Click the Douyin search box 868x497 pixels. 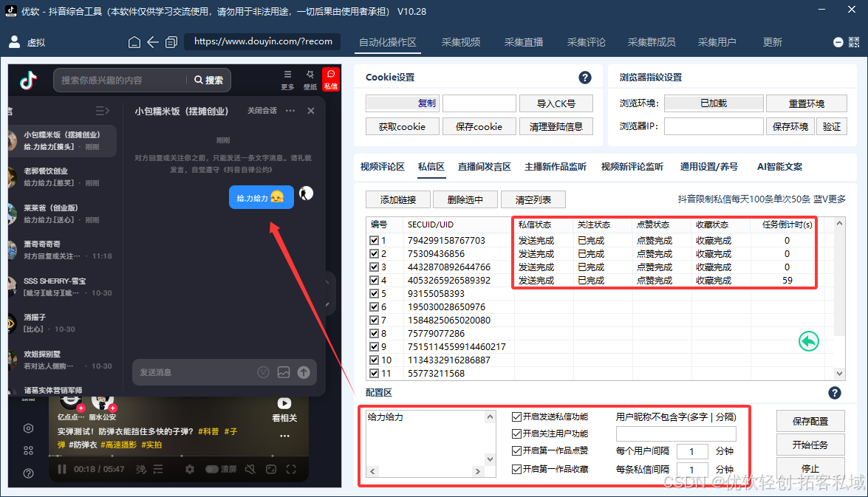click(x=120, y=80)
